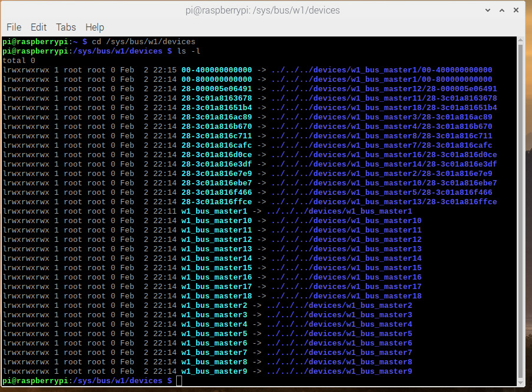Click the 'total 0' output line
532x392 pixels.
click(x=19, y=61)
